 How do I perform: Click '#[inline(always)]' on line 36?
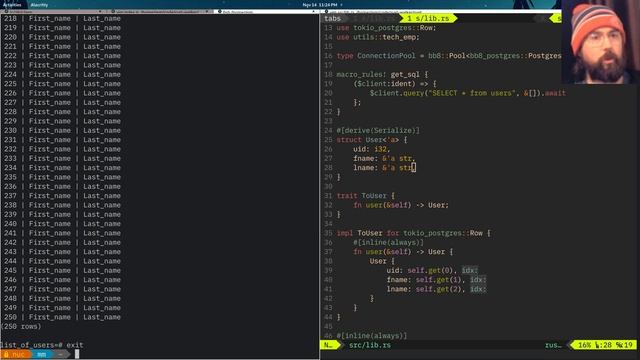[x=389, y=242]
